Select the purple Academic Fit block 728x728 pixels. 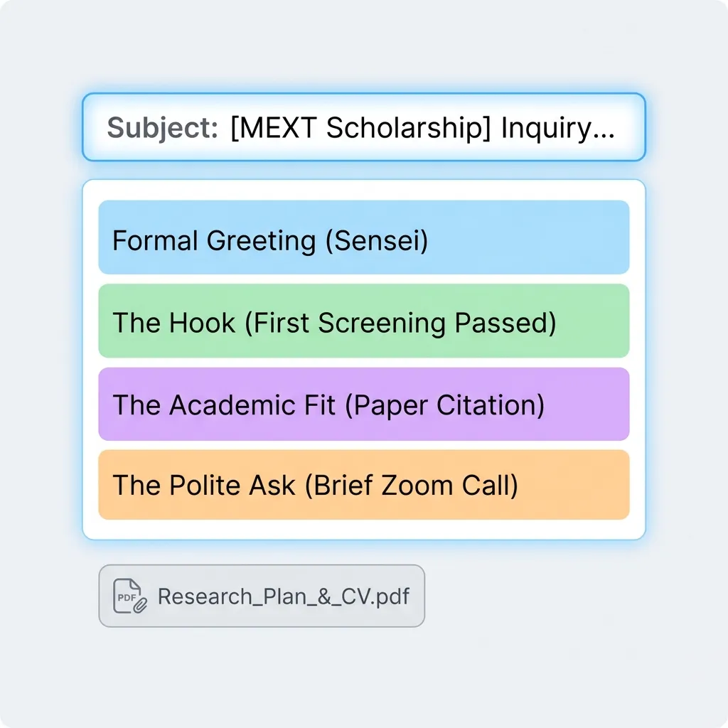point(364,404)
